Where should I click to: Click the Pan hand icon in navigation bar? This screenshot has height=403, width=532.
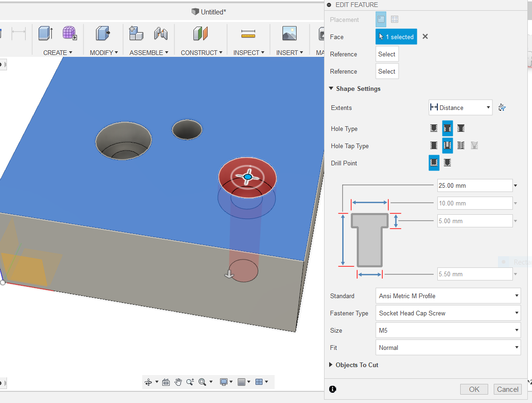tap(178, 382)
